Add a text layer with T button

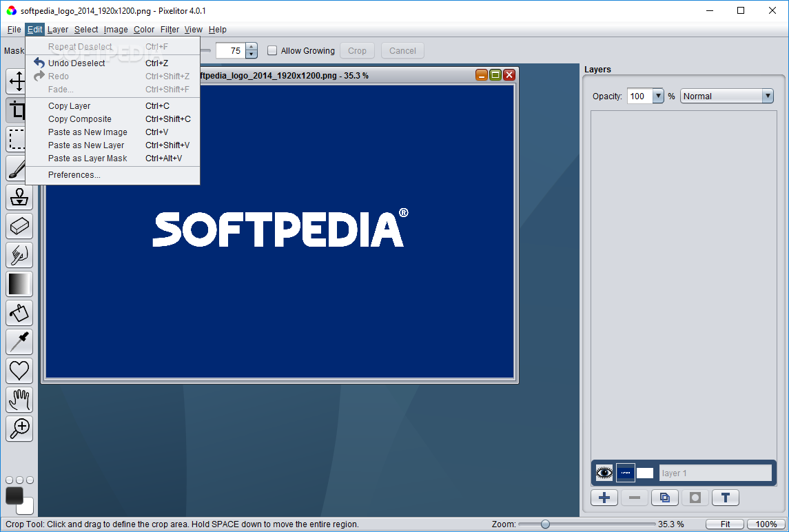pyautogui.click(x=726, y=498)
